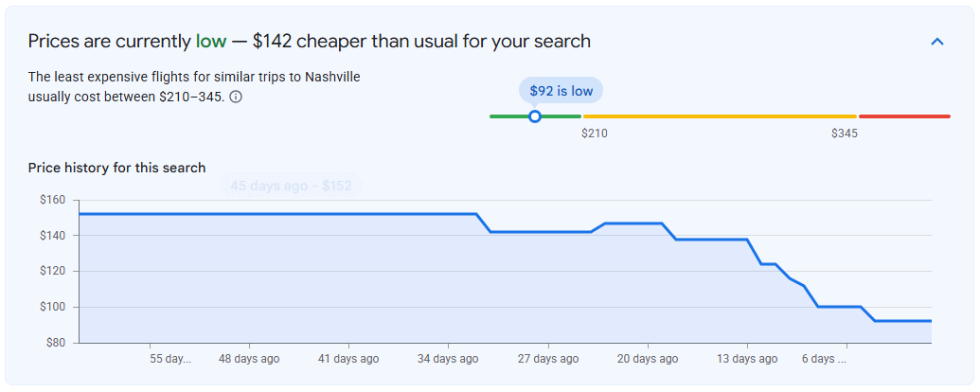This screenshot has height=392, width=980.
Task: Click the $92 price marker circle
Action: (534, 116)
